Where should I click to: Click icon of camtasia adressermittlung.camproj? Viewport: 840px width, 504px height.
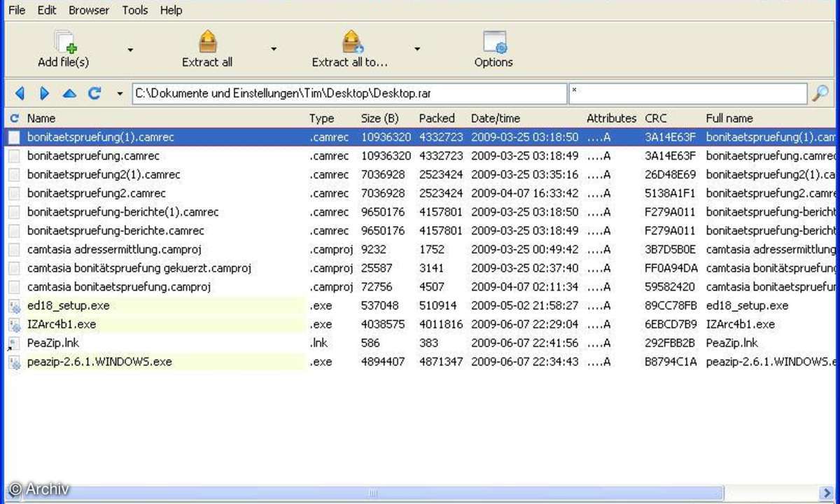[14, 249]
